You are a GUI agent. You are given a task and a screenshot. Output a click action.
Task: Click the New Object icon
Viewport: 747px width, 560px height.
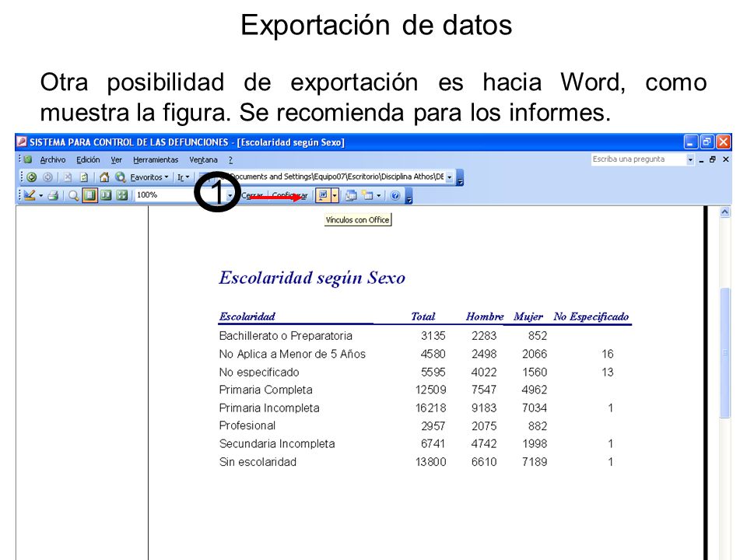pos(367,195)
